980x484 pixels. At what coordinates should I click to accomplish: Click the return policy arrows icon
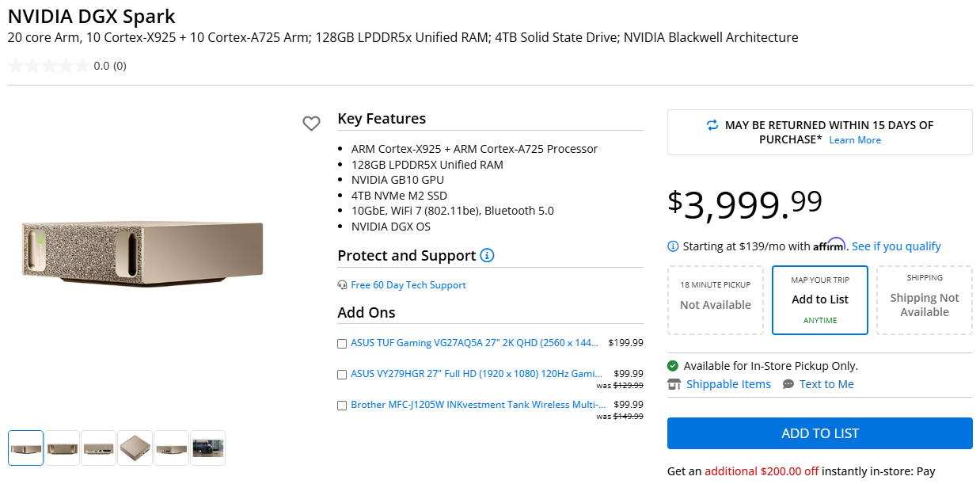pyautogui.click(x=712, y=125)
